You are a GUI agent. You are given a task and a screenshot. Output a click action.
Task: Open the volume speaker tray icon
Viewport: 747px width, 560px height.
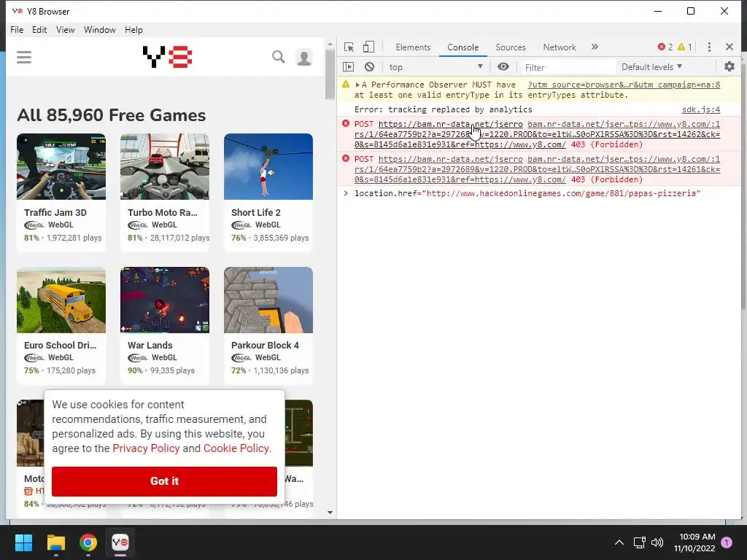point(657,542)
